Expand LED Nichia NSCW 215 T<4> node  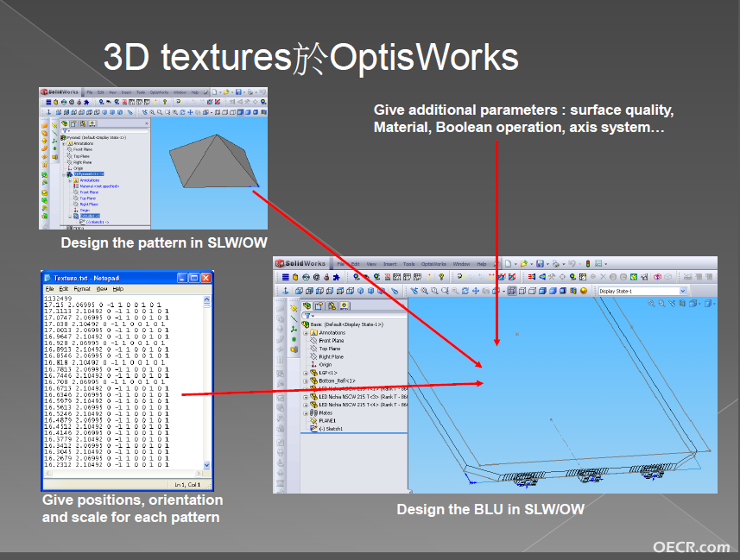[x=306, y=405]
